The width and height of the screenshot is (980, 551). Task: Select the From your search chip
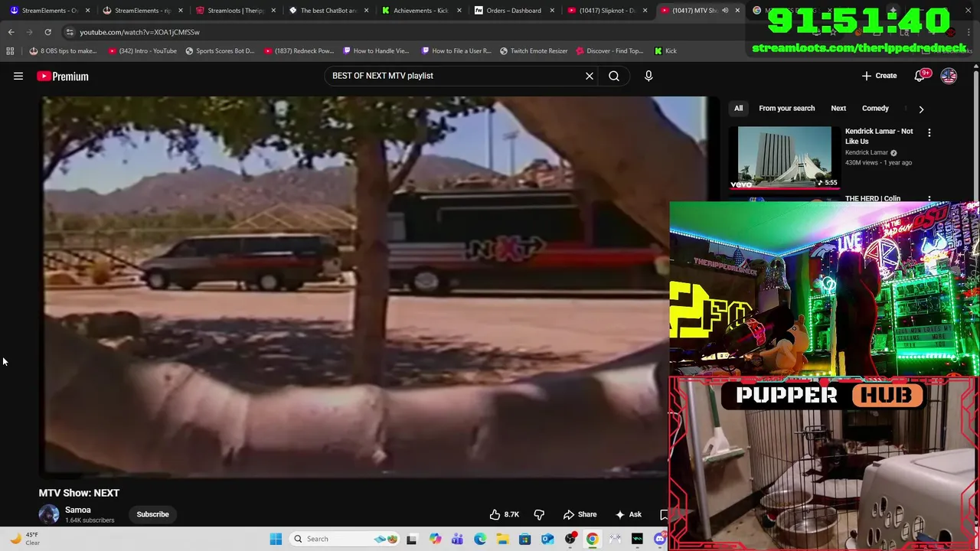pos(786,109)
